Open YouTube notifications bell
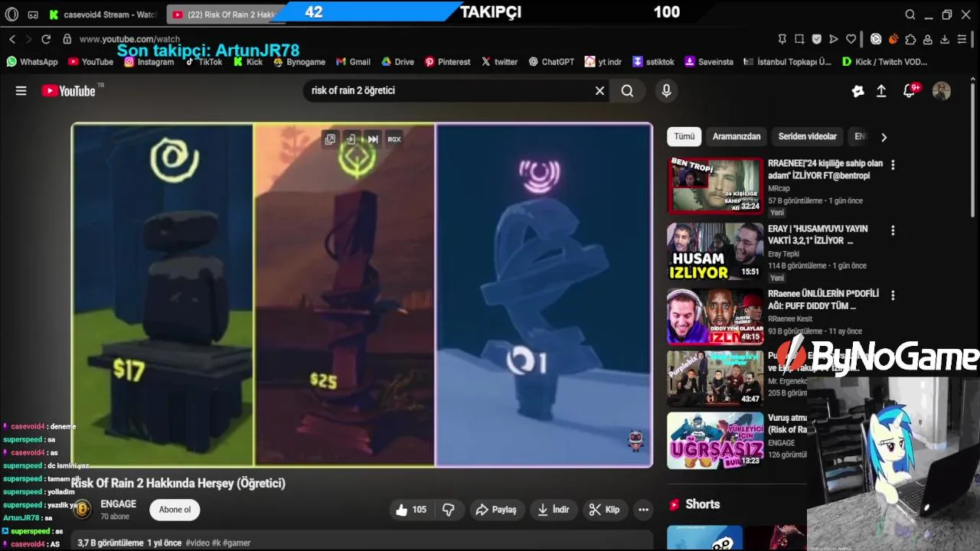The image size is (980, 551). pyautogui.click(x=910, y=91)
